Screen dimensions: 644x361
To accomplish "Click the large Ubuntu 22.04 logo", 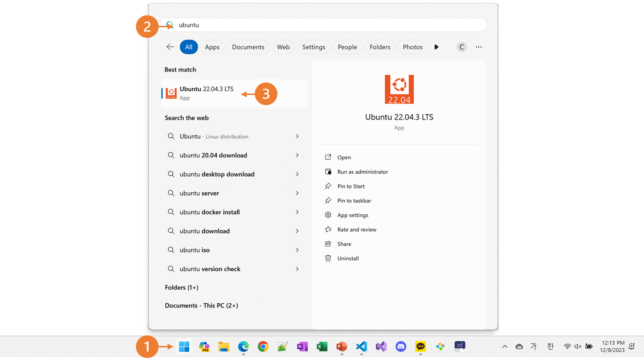I will 399,89.
